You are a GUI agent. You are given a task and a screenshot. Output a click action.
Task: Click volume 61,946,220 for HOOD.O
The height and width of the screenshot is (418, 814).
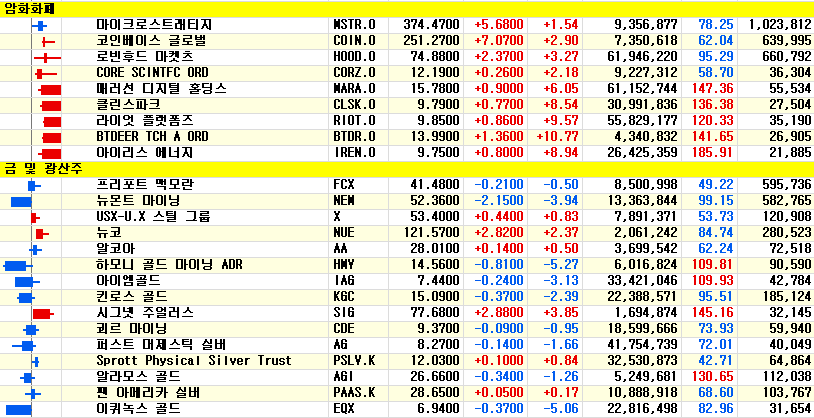[x=642, y=56]
